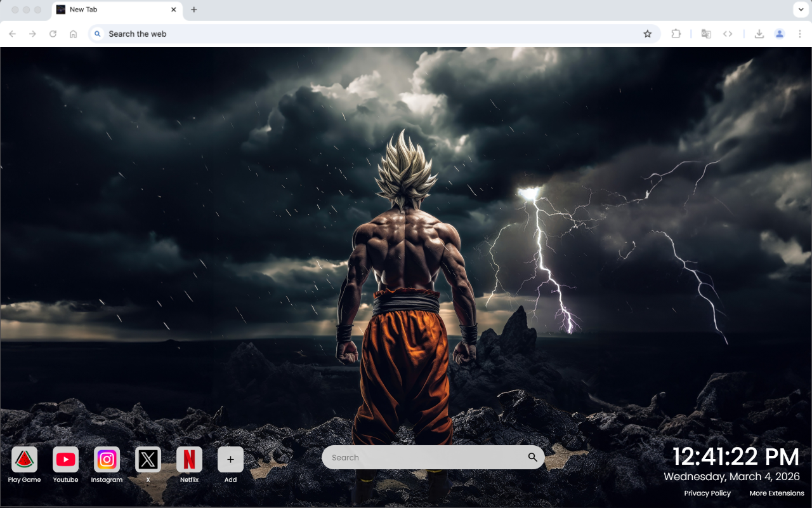812x508 pixels.
Task: Open the More Extensions link
Action: (776, 493)
